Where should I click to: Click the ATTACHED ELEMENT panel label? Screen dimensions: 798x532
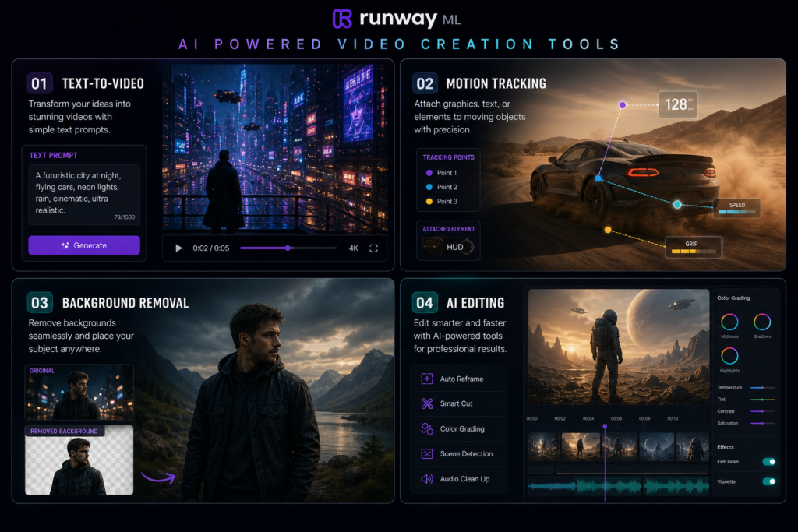[x=448, y=229]
